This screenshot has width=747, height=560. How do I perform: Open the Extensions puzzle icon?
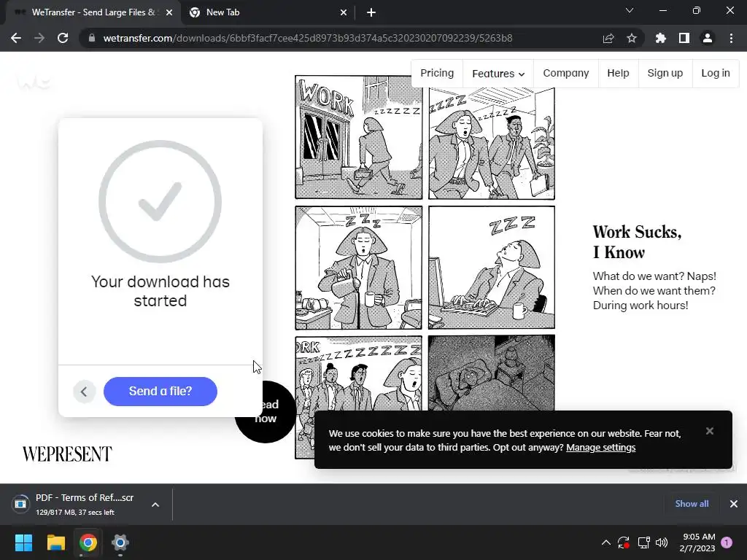(661, 38)
